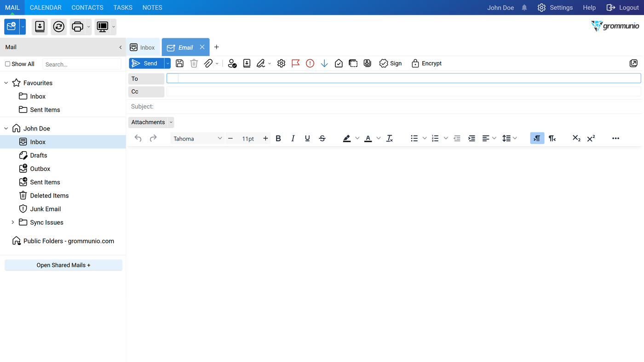This screenshot has width=644, height=362.
Task: Insert a signature using the pen icon
Action: point(261,63)
